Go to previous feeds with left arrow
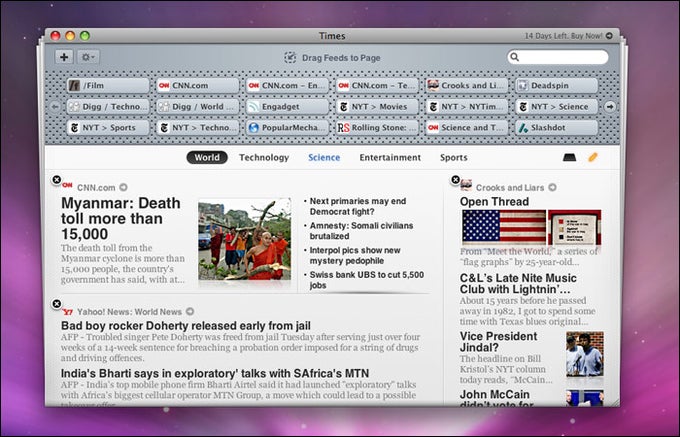 tap(55, 107)
